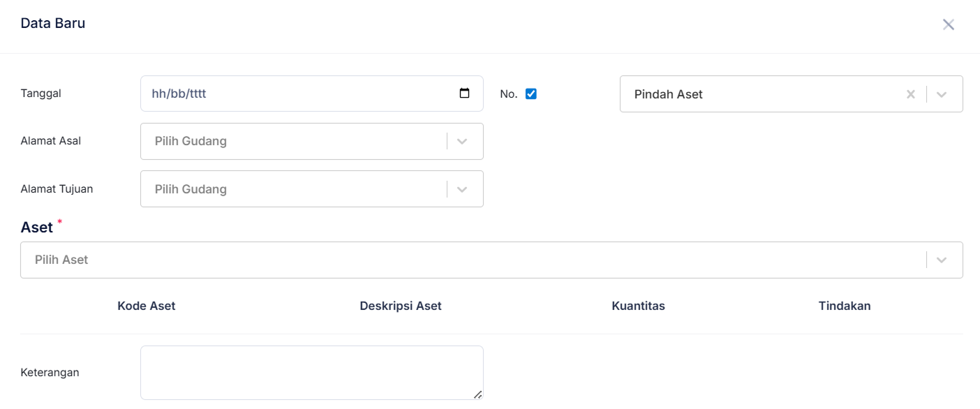This screenshot has height=409, width=980.
Task: Expand the Alamat Asal dropdown arrow
Action: tap(461, 141)
